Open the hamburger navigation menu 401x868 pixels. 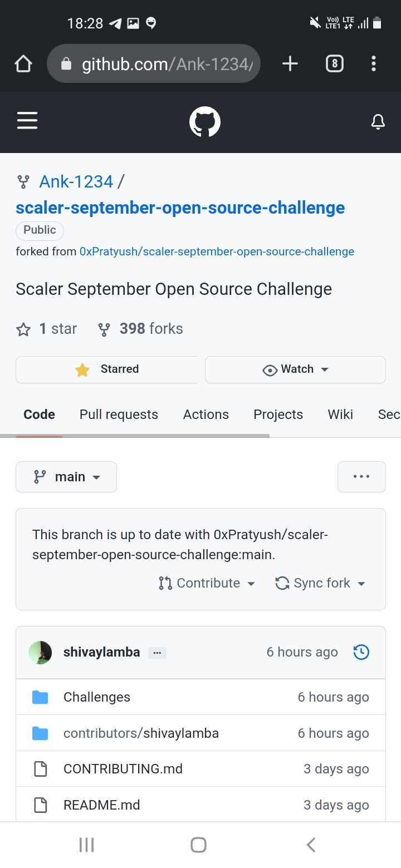pos(27,121)
